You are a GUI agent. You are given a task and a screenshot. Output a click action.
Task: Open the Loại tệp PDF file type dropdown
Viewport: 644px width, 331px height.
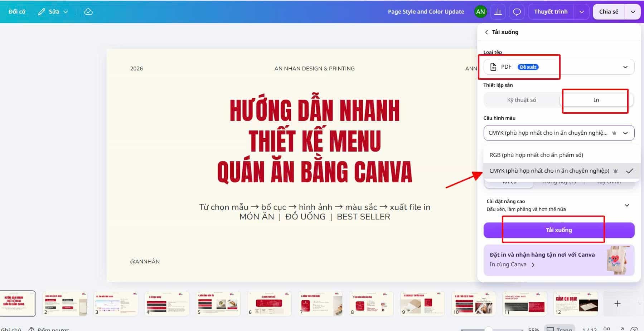(x=559, y=67)
